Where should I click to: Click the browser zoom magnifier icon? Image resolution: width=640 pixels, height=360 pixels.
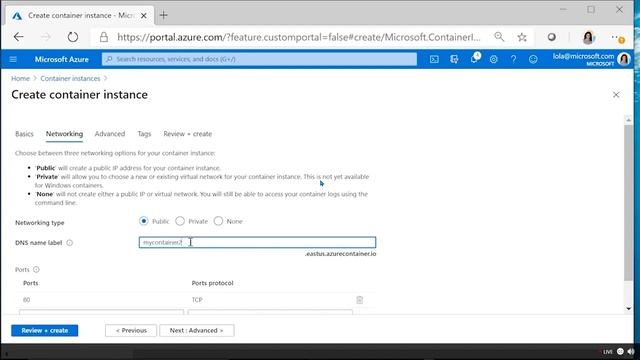tap(499, 37)
